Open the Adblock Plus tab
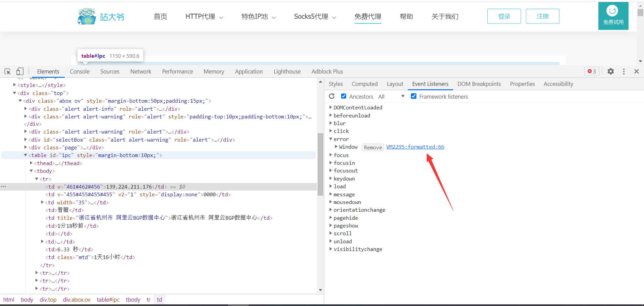 tap(327, 71)
